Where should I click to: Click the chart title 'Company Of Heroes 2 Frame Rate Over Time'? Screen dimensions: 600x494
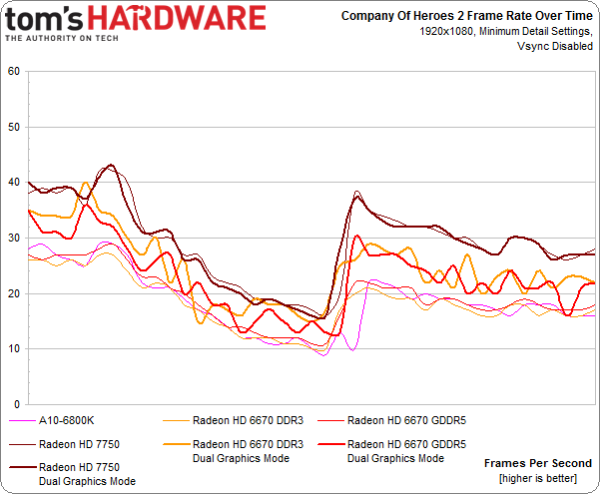[x=466, y=16]
